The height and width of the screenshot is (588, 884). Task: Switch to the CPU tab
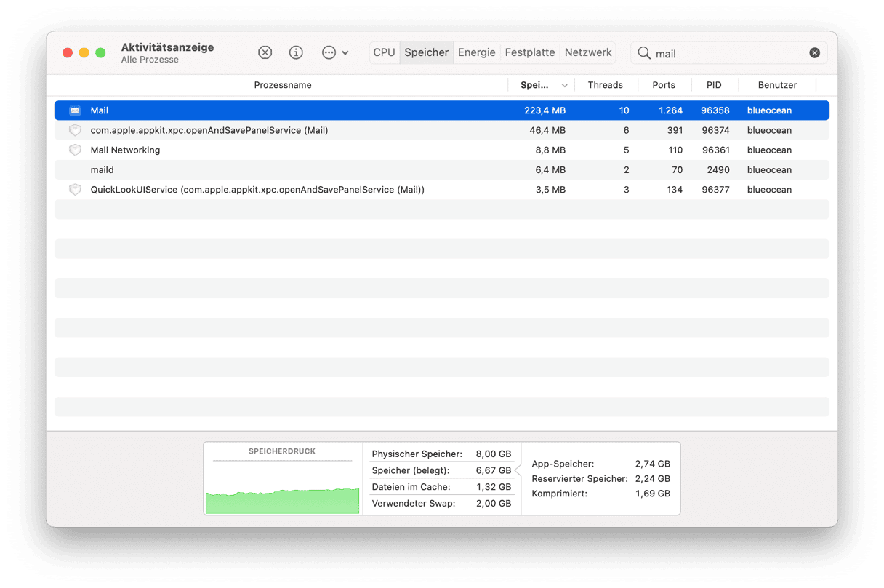coord(384,52)
